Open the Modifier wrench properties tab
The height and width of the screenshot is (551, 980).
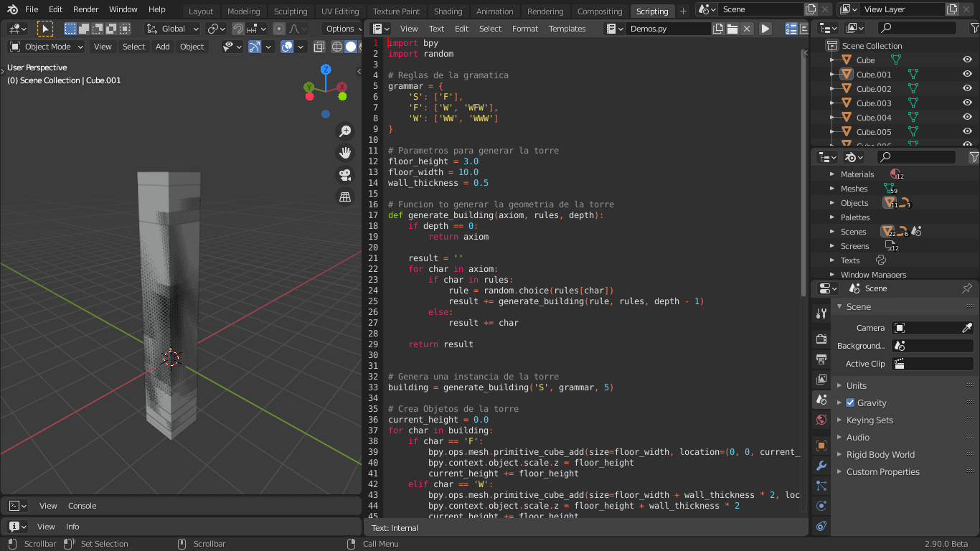pyautogui.click(x=821, y=466)
